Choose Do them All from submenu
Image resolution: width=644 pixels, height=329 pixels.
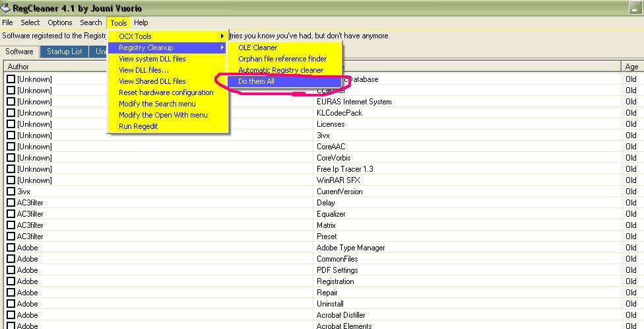click(x=257, y=81)
